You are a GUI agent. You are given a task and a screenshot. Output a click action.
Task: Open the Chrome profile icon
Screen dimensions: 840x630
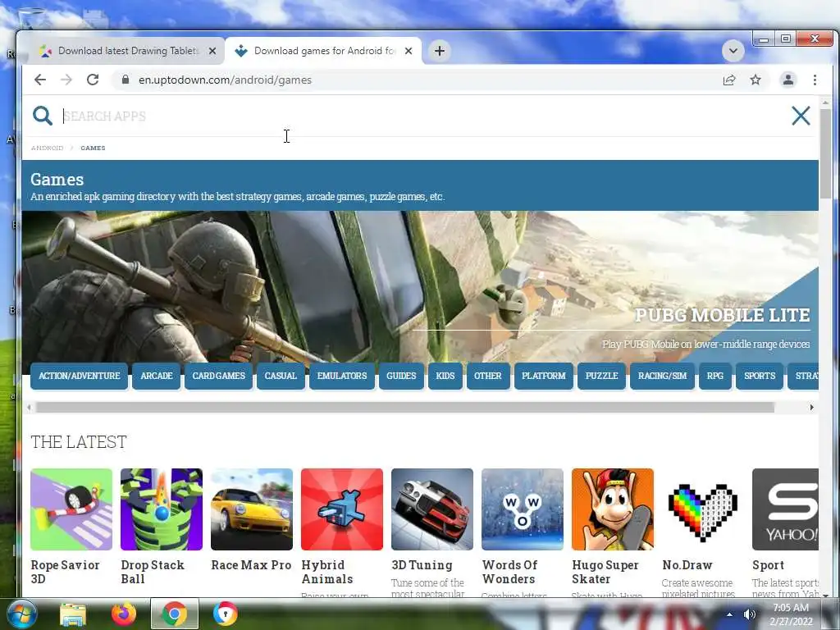click(788, 80)
